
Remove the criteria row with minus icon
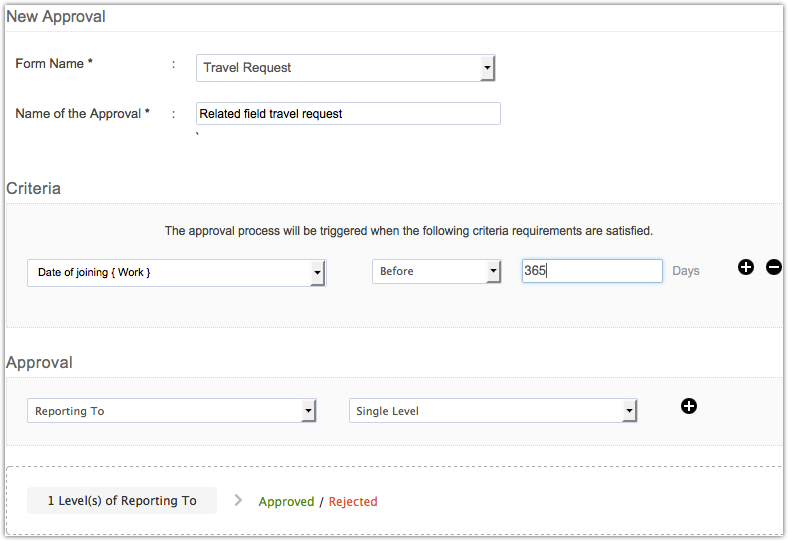[x=774, y=267]
